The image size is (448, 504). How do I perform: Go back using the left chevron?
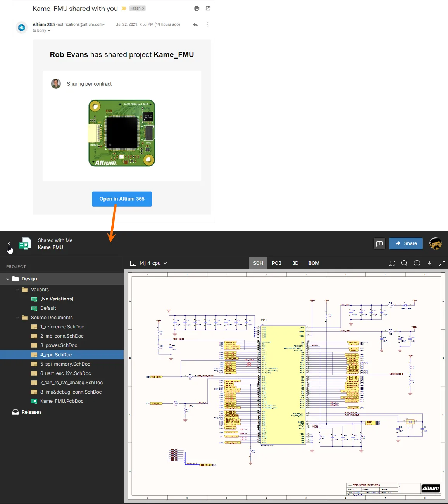[x=9, y=243]
